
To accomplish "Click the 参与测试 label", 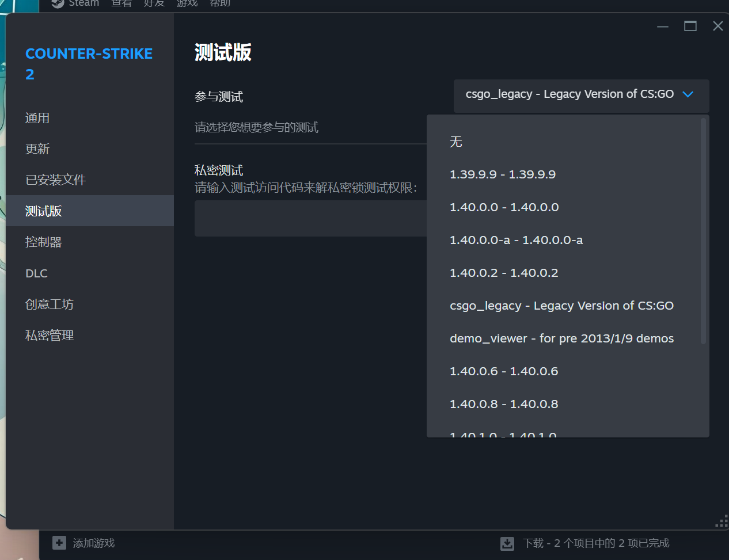I will pyautogui.click(x=219, y=97).
